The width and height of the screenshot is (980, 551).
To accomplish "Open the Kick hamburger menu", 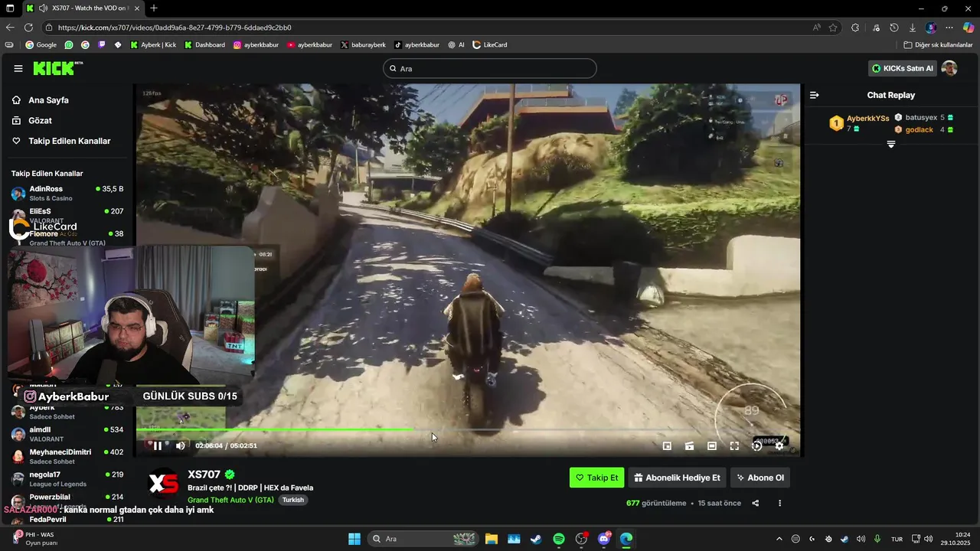I will point(18,68).
